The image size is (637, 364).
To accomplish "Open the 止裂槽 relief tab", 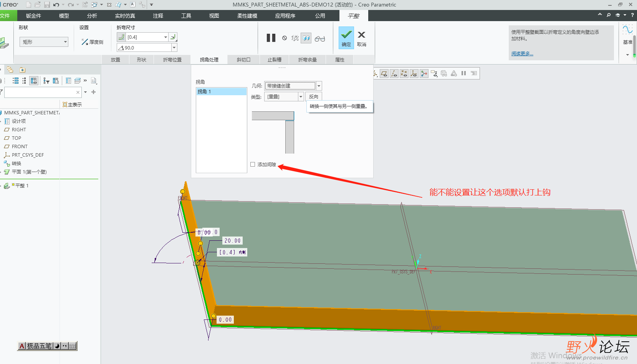I will [275, 60].
